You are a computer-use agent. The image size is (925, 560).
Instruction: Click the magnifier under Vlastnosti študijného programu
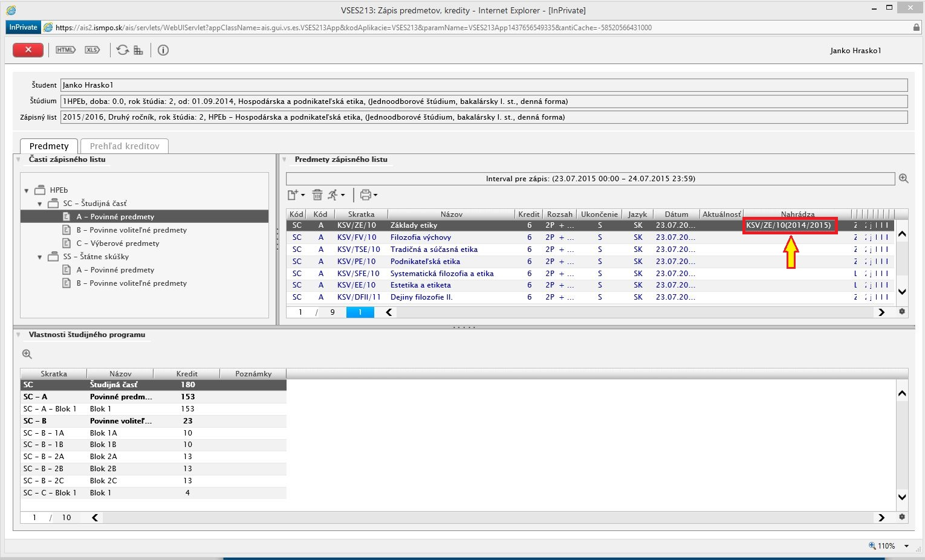[27, 354]
